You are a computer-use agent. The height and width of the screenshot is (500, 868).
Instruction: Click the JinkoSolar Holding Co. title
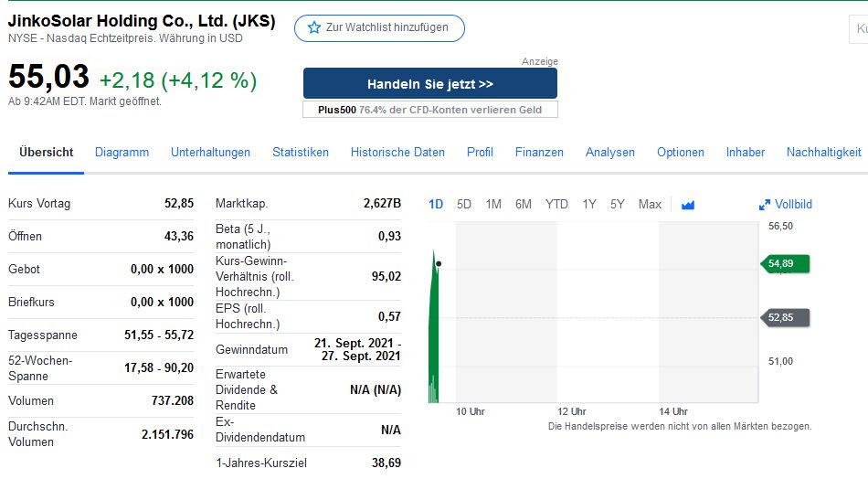[x=142, y=21]
